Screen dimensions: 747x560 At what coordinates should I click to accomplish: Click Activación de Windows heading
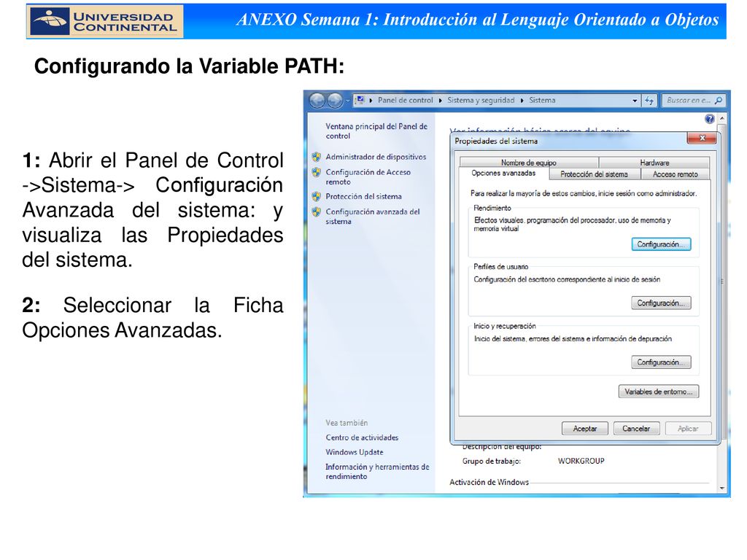click(x=489, y=482)
